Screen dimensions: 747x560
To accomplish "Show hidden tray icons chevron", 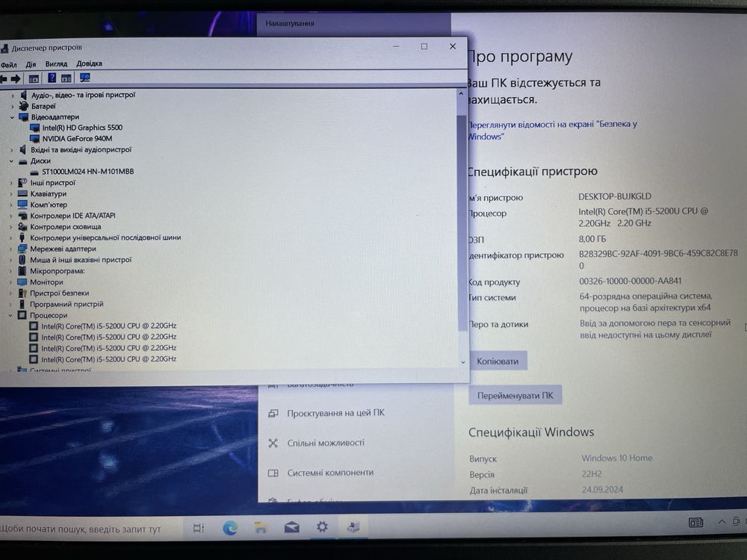I will (722, 522).
